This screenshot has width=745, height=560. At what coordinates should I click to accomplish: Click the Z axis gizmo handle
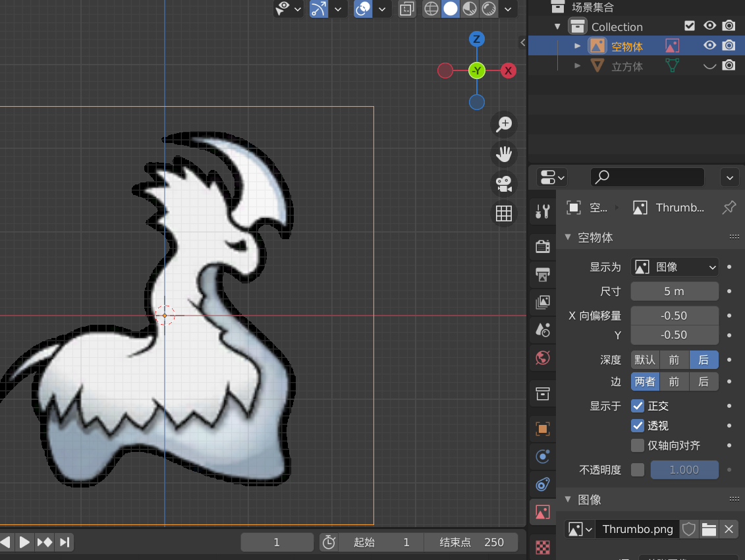tap(476, 39)
